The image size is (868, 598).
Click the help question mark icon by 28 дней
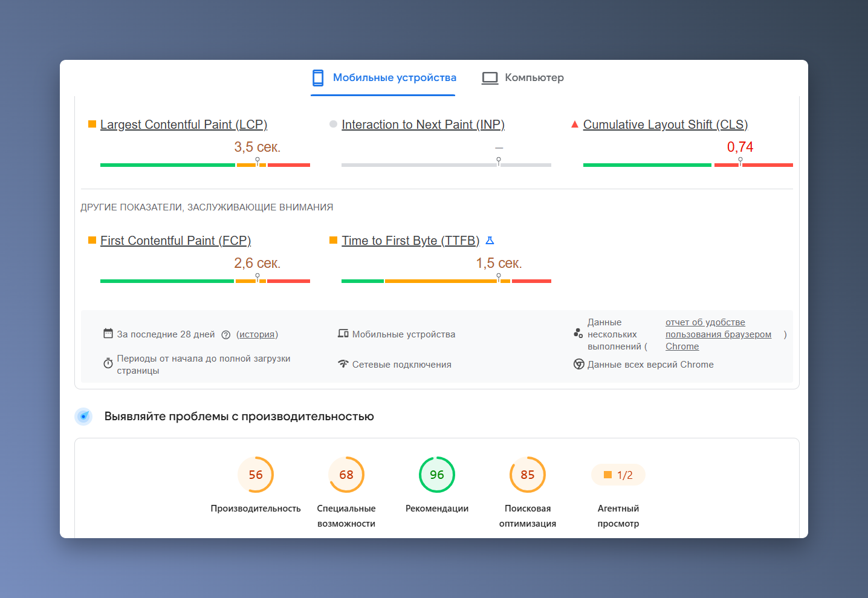226,335
